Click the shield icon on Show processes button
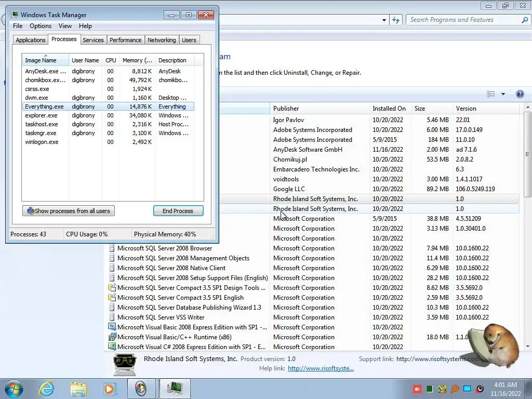 (x=31, y=211)
